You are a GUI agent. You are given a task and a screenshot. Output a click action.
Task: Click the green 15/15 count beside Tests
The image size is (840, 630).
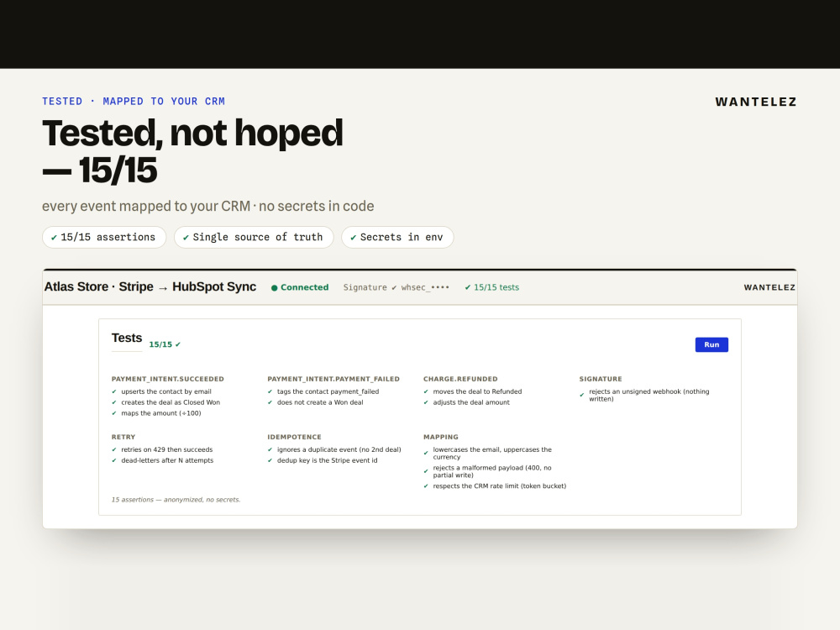click(x=165, y=344)
